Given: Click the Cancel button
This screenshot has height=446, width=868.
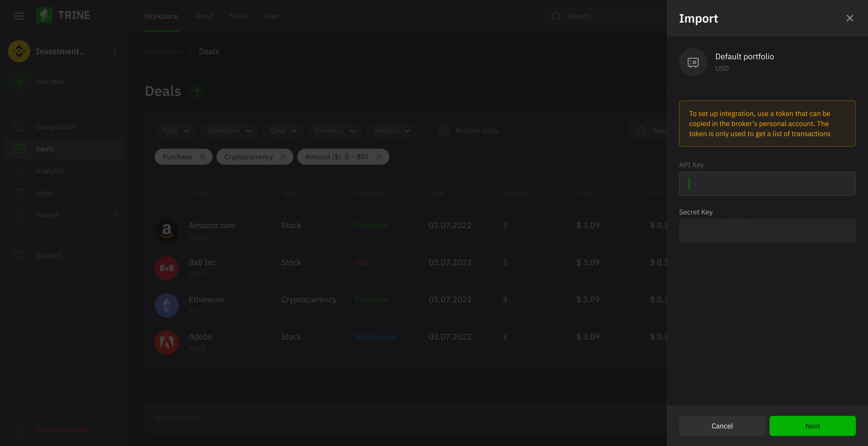Looking at the screenshot, I should pyautogui.click(x=722, y=426).
